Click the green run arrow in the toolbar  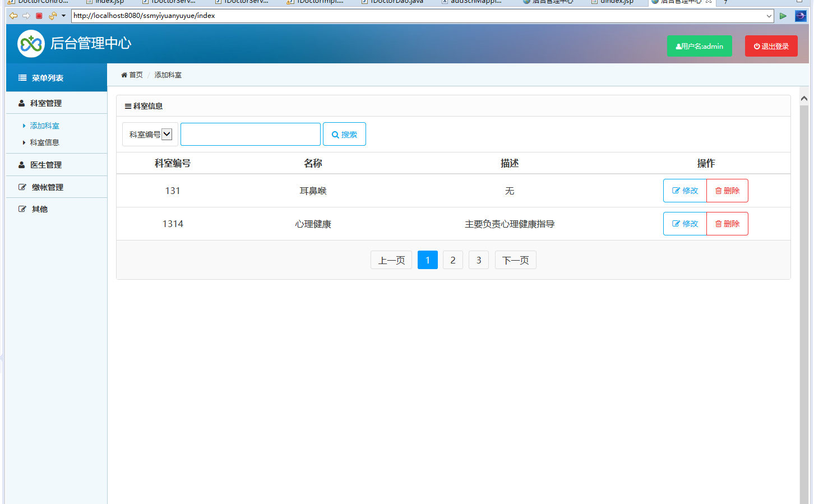[783, 16]
